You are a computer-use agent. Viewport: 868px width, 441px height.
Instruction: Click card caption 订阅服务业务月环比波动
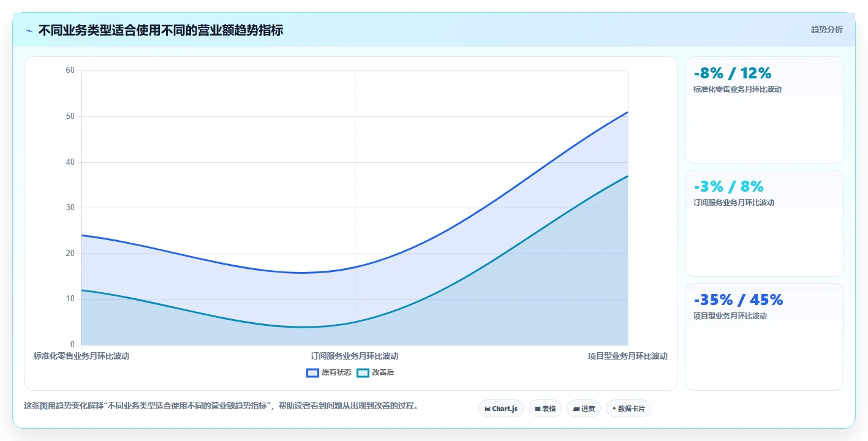coord(734,202)
